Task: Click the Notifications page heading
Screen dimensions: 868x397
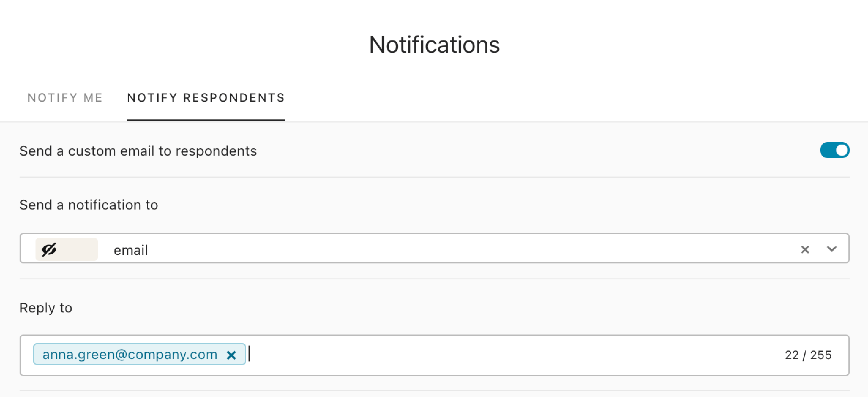Action: pyautogui.click(x=434, y=44)
